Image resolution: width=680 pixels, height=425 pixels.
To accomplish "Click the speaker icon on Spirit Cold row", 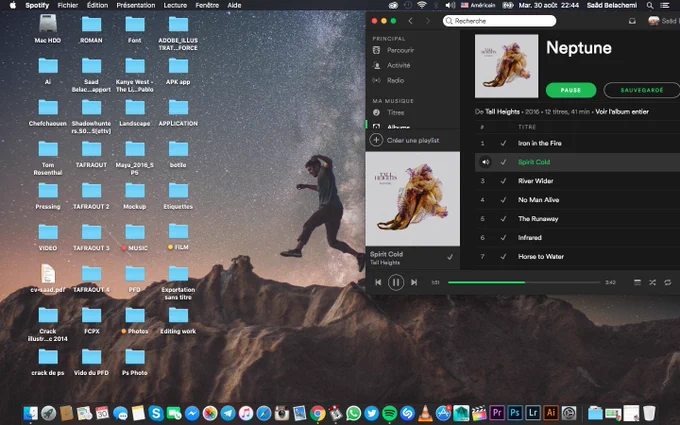I will tap(485, 162).
